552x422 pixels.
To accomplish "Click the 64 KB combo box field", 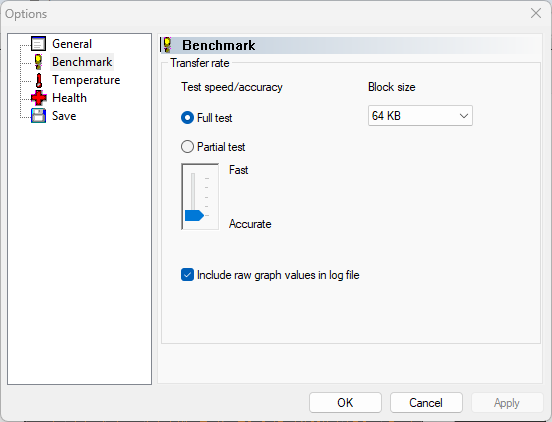I will 420,116.
